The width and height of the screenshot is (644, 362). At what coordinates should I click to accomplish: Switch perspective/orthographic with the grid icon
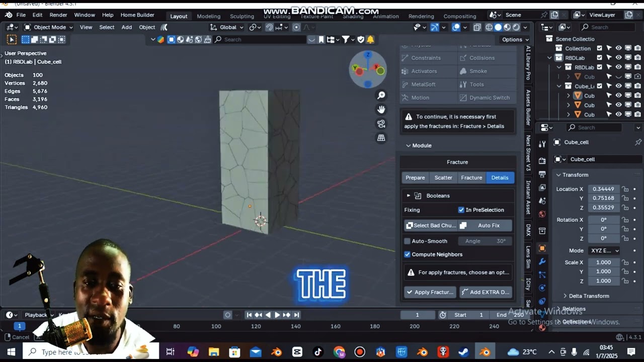[x=381, y=138]
